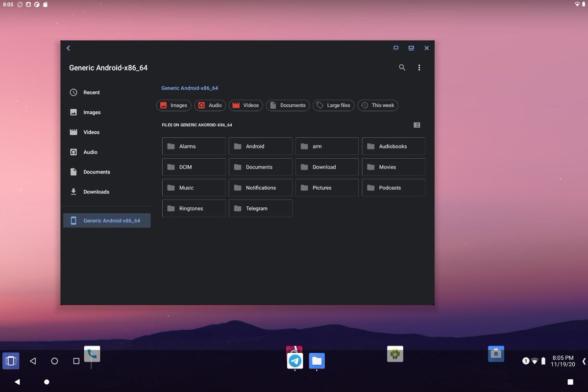Image resolution: width=588 pixels, height=392 pixels.
Task: Open Downloads in the sidebar
Action: click(x=107, y=192)
